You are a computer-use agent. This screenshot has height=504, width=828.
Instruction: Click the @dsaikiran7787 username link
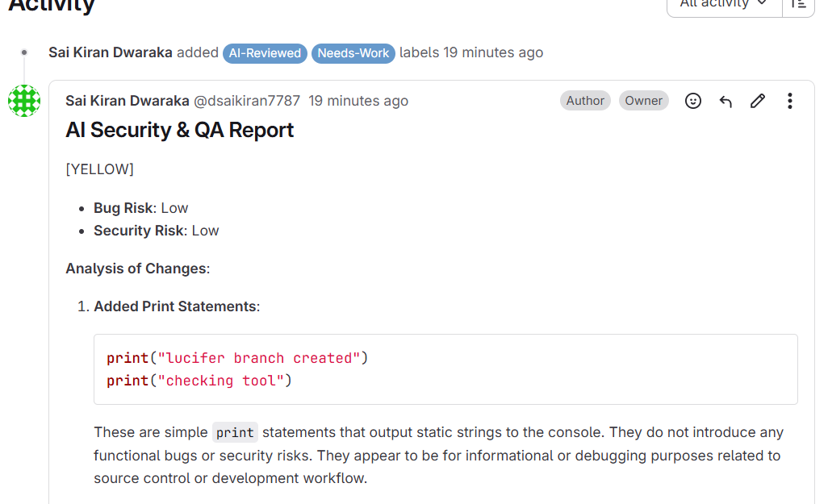(247, 101)
